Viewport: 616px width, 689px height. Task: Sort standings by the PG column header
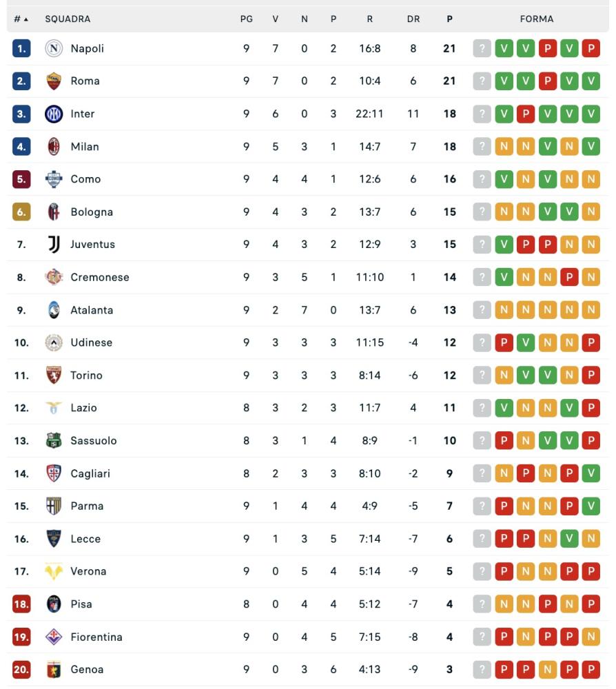click(x=246, y=19)
